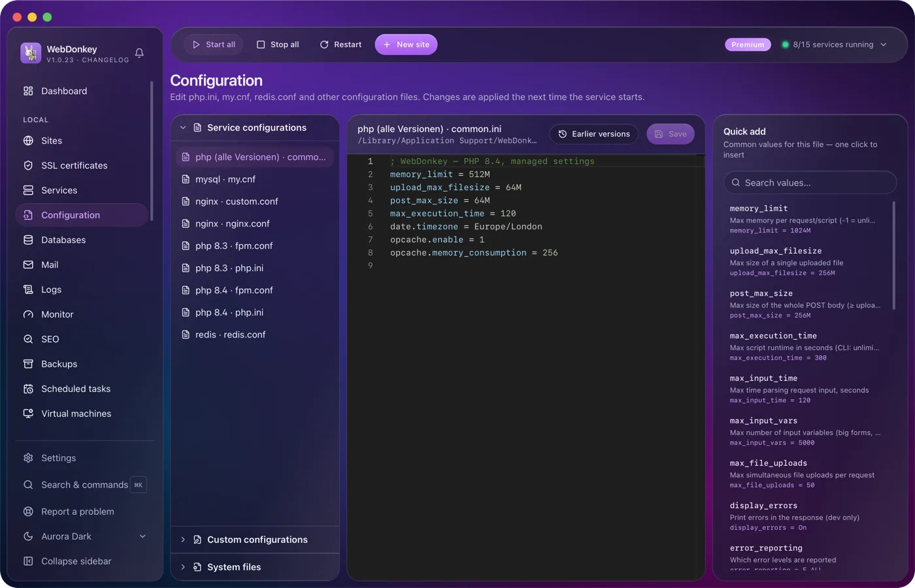Image resolution: width=915 pixels, height=588 pixels.
Task: Open the Mail envelope icon
Action: (28, 265)
